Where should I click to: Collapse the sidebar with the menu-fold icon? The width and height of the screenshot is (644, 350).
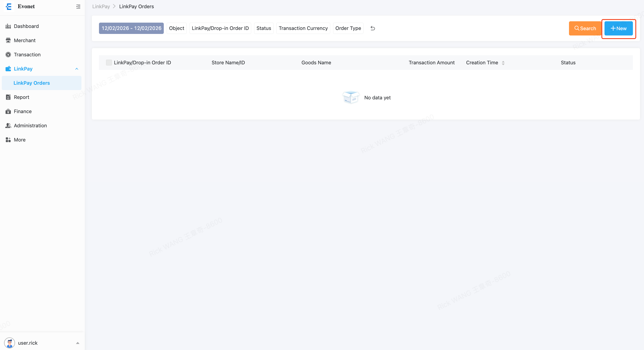point(78,7)
